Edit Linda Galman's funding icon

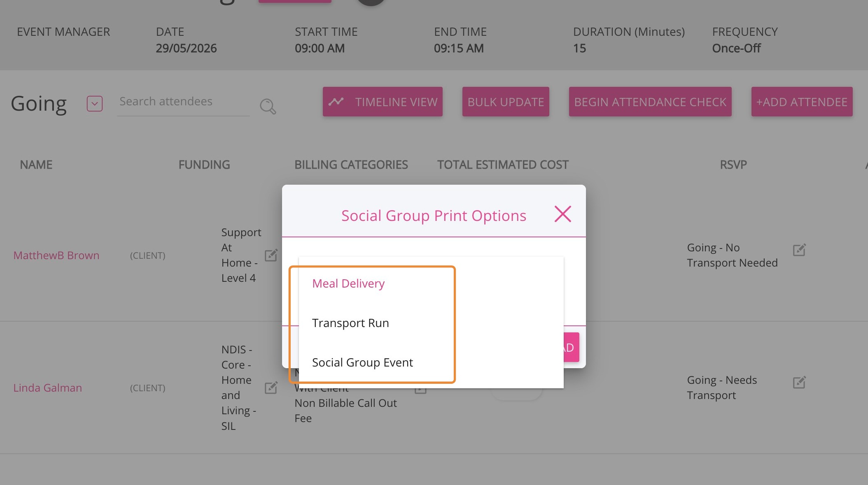coord(271,388)
